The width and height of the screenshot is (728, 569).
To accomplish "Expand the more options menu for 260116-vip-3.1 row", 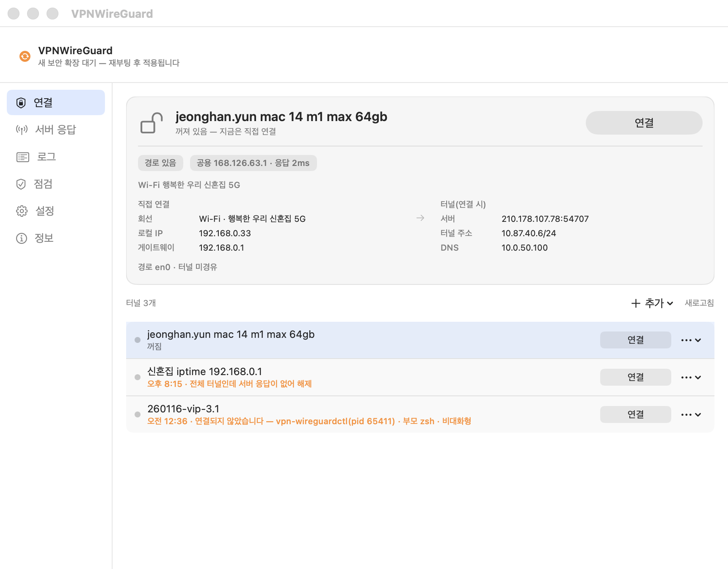I will (691, 414).
